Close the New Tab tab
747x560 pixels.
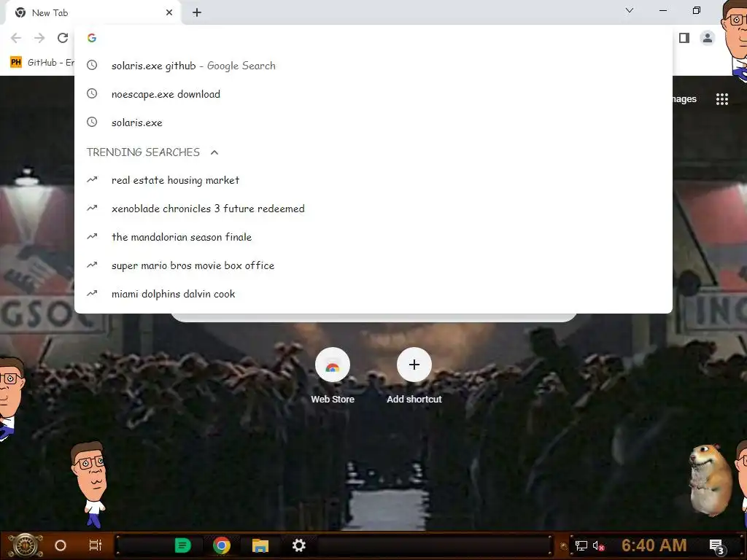pos(169,12)
